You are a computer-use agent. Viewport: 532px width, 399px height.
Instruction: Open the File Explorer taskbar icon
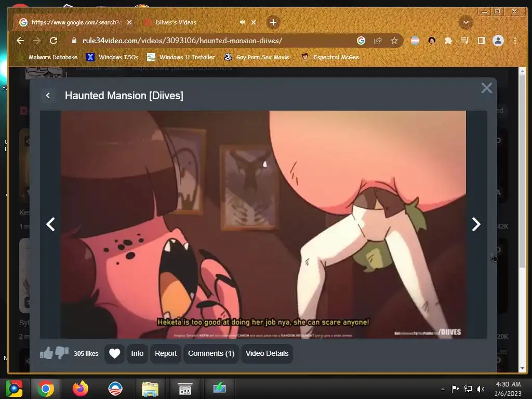[150, 389]
